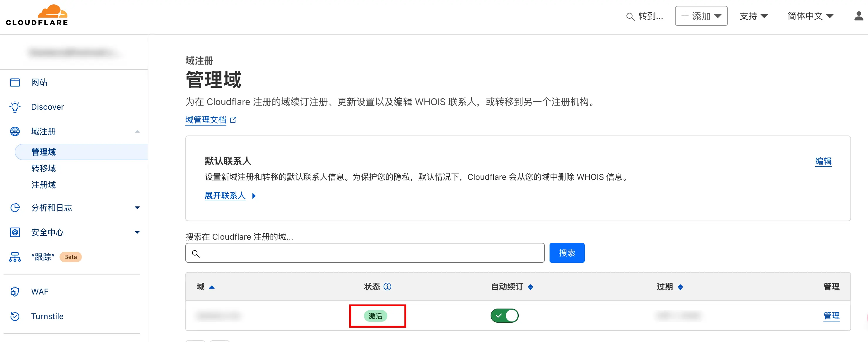The height and width of the screenshot is (342, 868).
Task: Click the Discover lightbulb icon
Action: (15, 107)
